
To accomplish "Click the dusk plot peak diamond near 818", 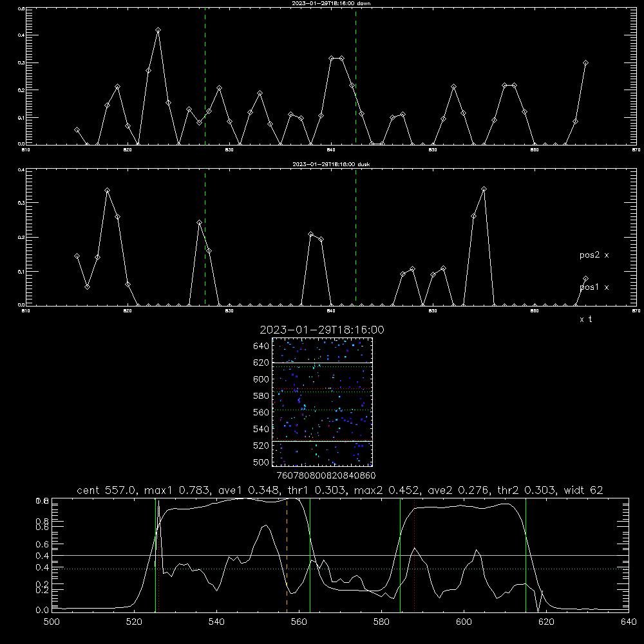I will pos(107,191).
